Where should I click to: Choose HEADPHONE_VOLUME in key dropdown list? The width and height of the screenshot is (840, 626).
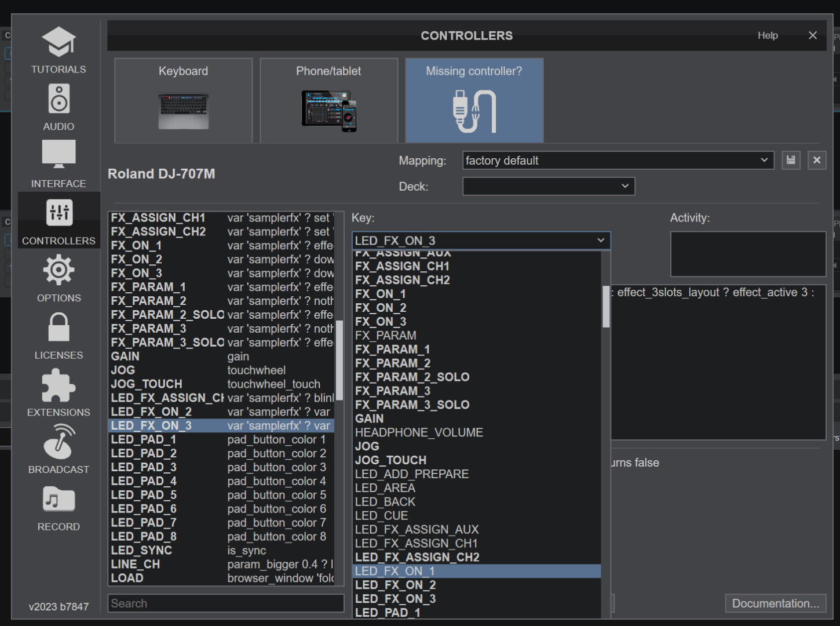(x=477, y=432)
